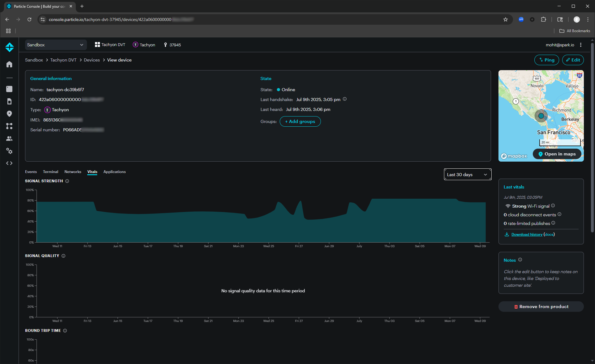The height and width of the screenshot is (364, 595).
Task: Open Chrome three-dot menu
Action: tap(588, 19)
